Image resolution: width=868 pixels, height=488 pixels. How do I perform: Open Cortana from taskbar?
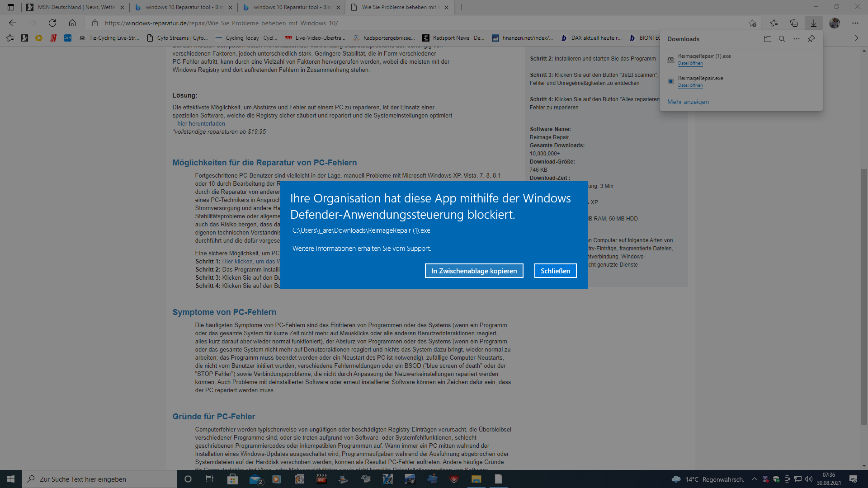click(x=188, y=479)
